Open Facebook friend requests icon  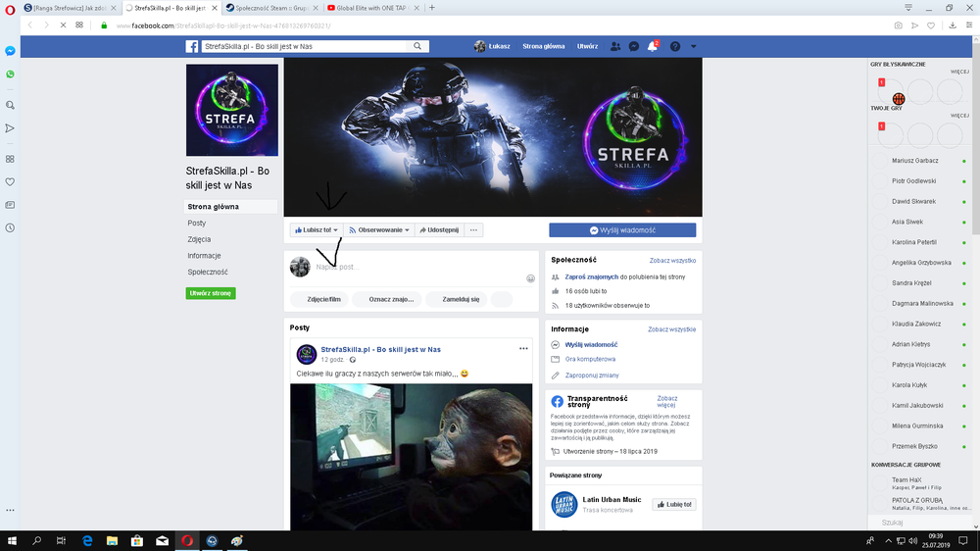click(x=615, y=46)
